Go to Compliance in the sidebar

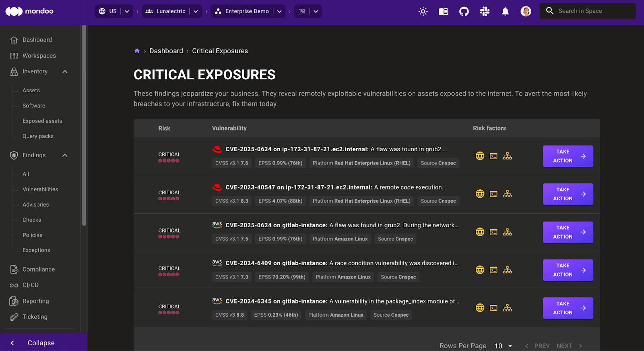click(39, 269)
